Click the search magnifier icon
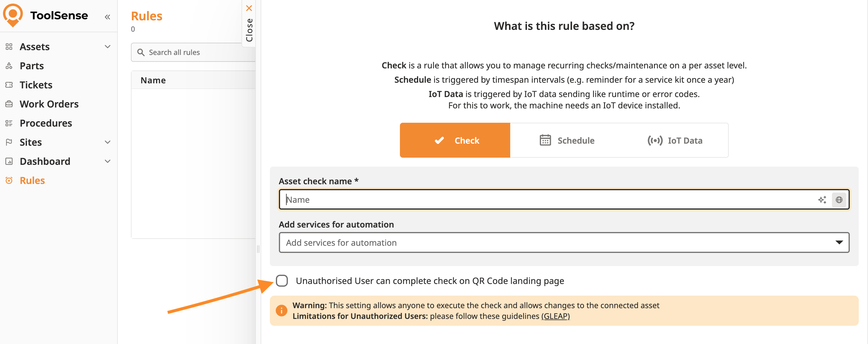 point(141,52)
